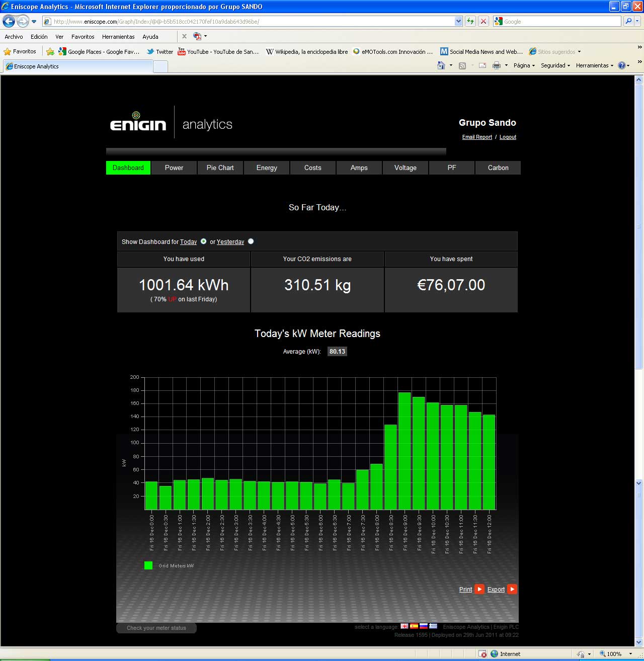Expand the Seguridad dropdown menu
Screen dimensions: 644x661
[x=555, y=65]
